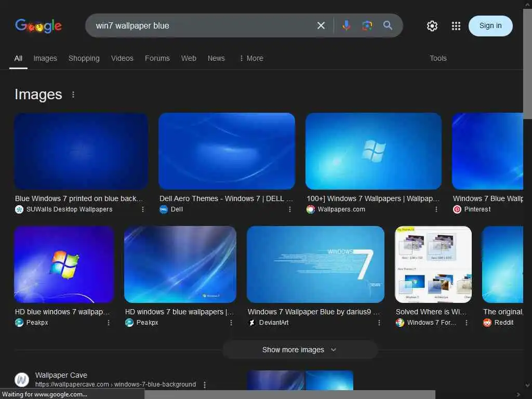Open options for DeviantArt image result

pyautogui.click(x=379, y=323)
